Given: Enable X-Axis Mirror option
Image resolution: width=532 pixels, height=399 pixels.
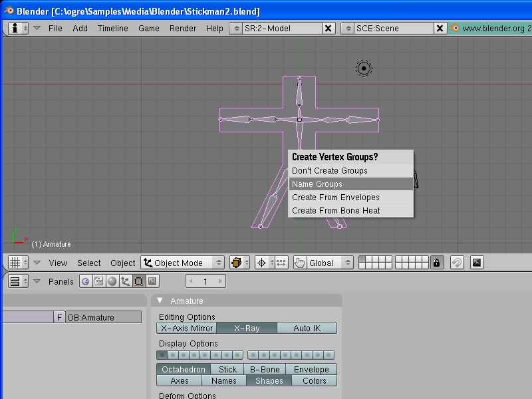Looking at the screenshot, I should click(187, 328).
